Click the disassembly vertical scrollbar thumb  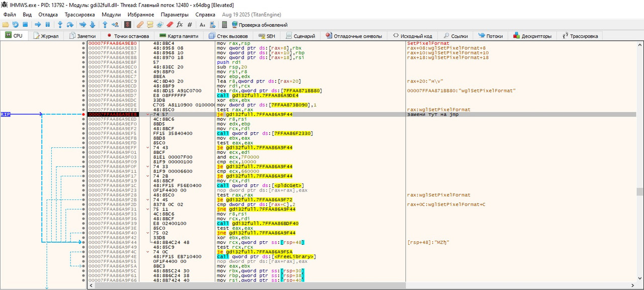tap(639, 191)
